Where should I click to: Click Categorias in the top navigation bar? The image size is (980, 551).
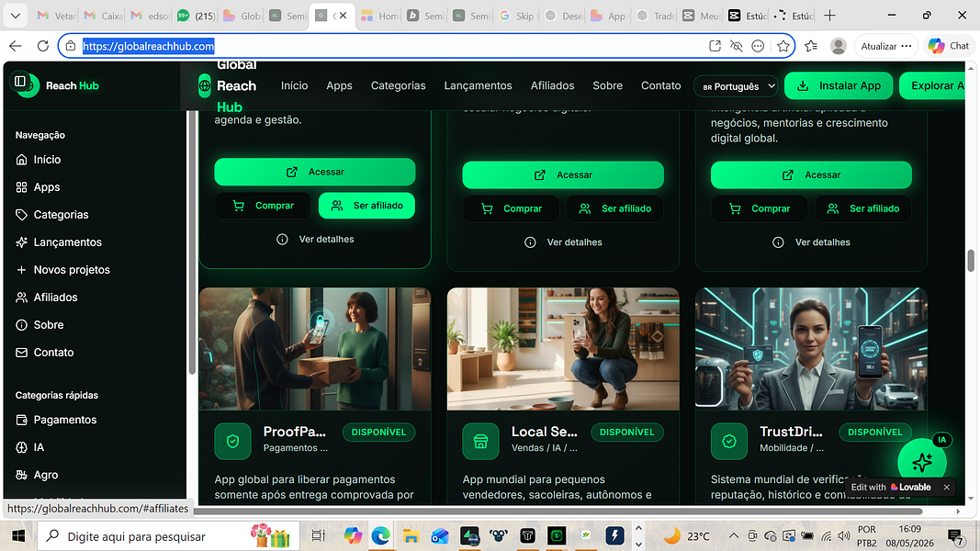(x=398, y=85)
